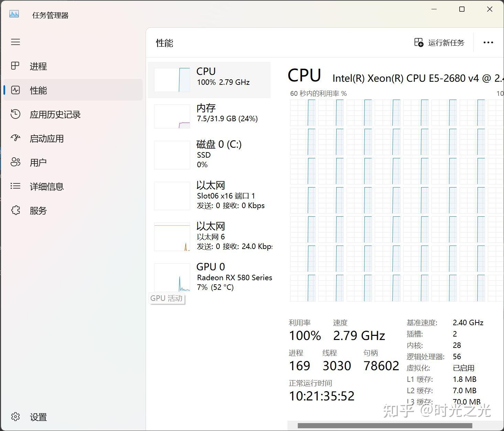Click the Startup apps (启动应用) icon

coord(15,138)
